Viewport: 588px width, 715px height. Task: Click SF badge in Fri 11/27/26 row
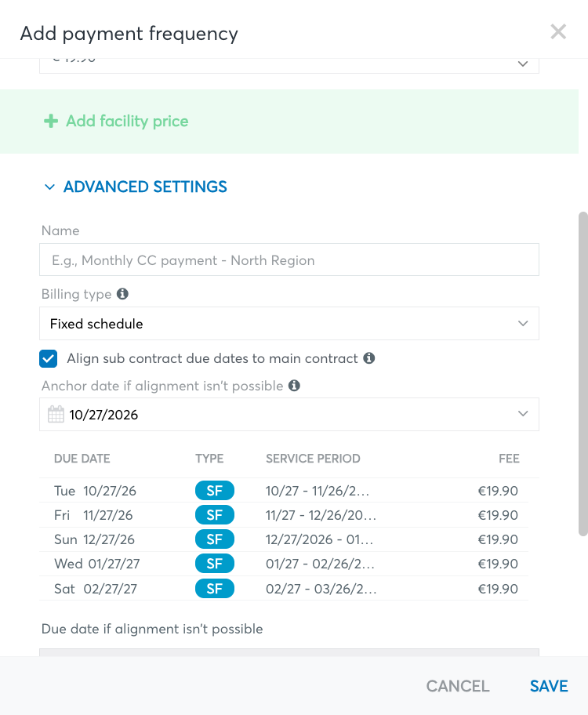(214, 515)
